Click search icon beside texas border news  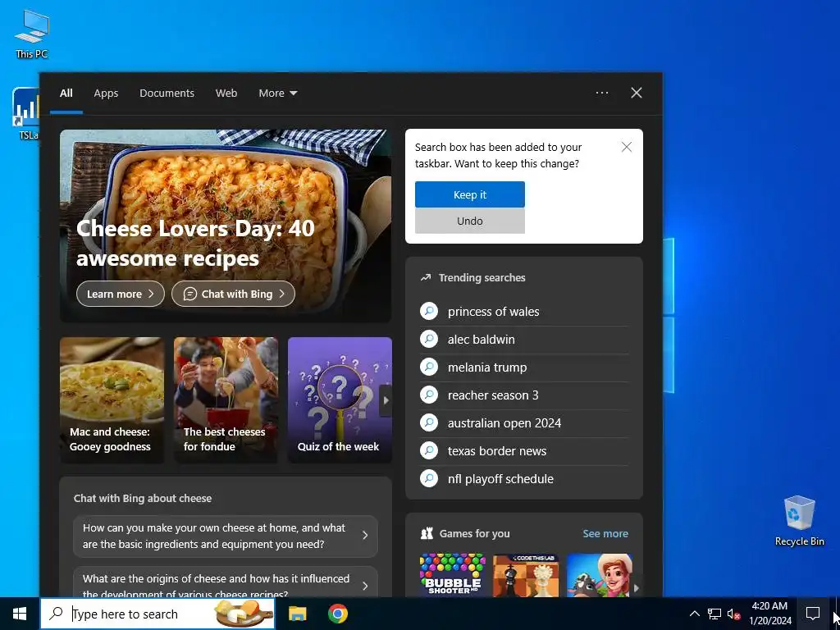429,450
